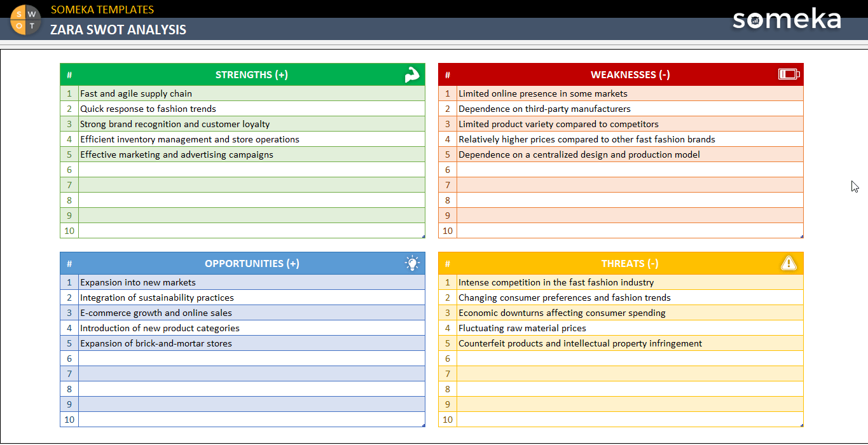Select cell 'Fast and agile supply chain'

(252, 93)
